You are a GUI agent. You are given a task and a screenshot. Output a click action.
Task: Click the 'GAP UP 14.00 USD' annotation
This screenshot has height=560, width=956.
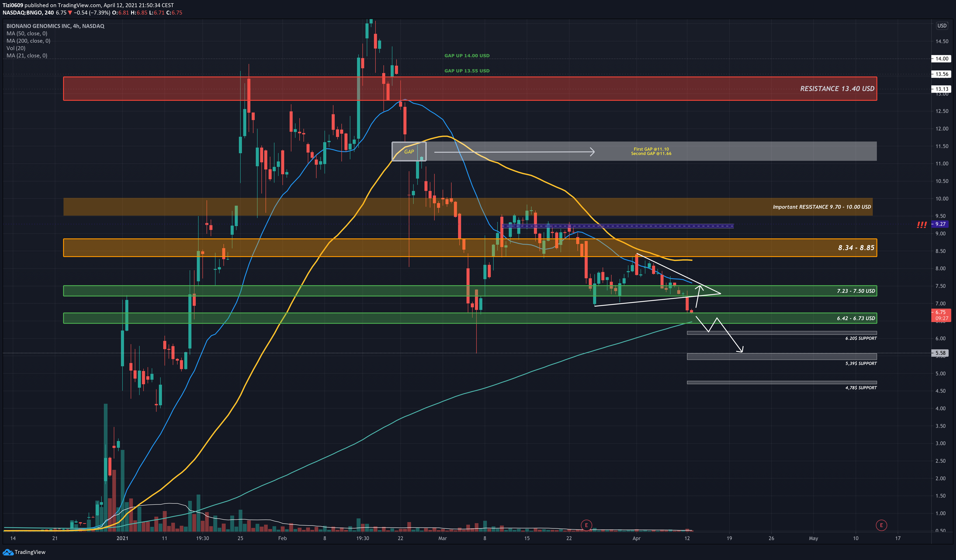[467, 55]
